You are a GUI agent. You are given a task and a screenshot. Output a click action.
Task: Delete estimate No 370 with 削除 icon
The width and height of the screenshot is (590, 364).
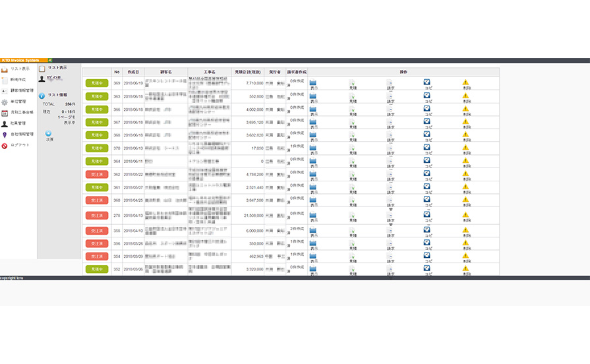coord(466,148)
